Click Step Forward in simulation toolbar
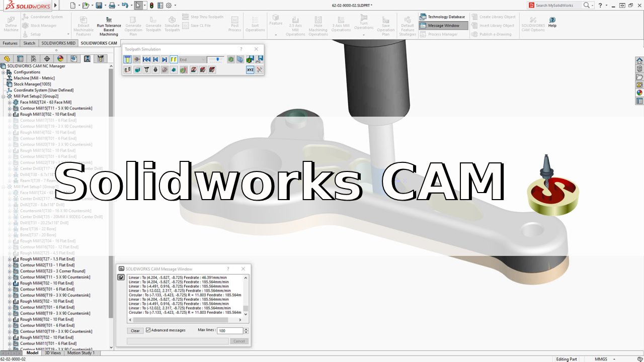This screenshot has height=362, width=644. click(165, 59)
